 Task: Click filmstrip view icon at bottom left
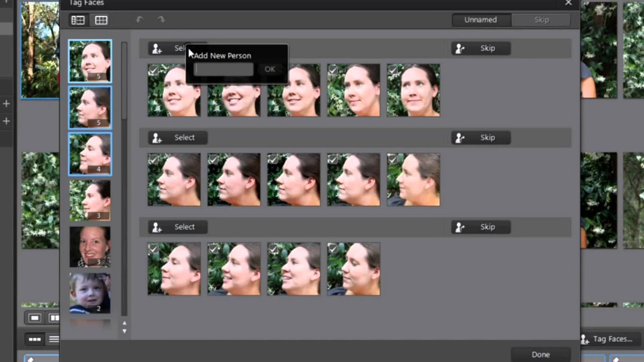tap(35, 339)
